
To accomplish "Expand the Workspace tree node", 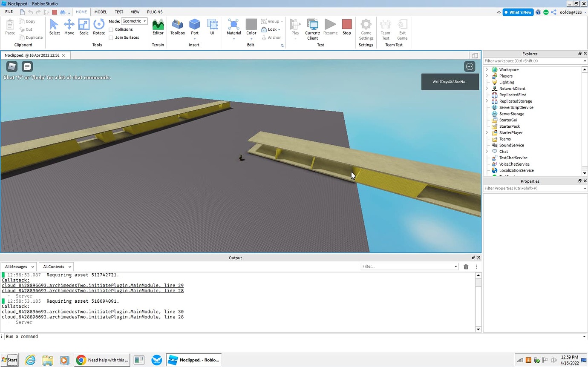I will pos(487,69).
